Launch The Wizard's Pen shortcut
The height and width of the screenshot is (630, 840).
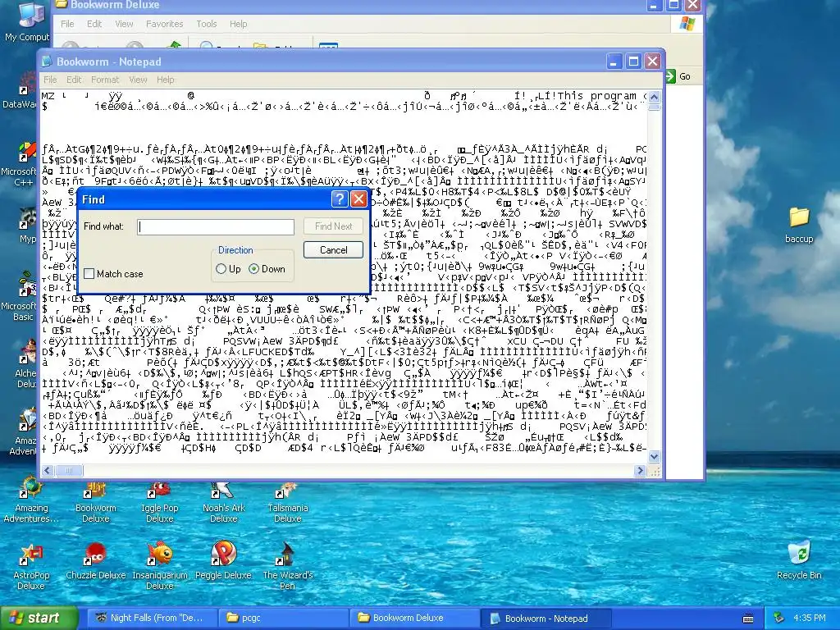[x=288, y=567]
